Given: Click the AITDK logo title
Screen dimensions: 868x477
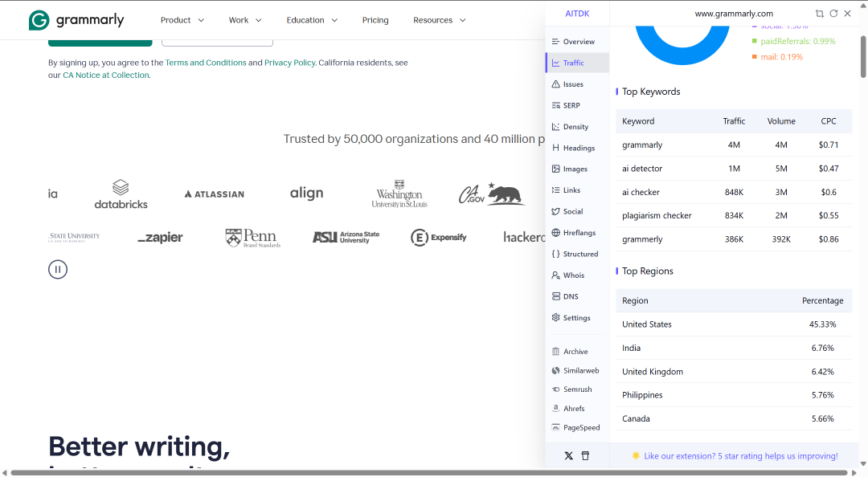Looking at the screenshot, I should 577,14.
